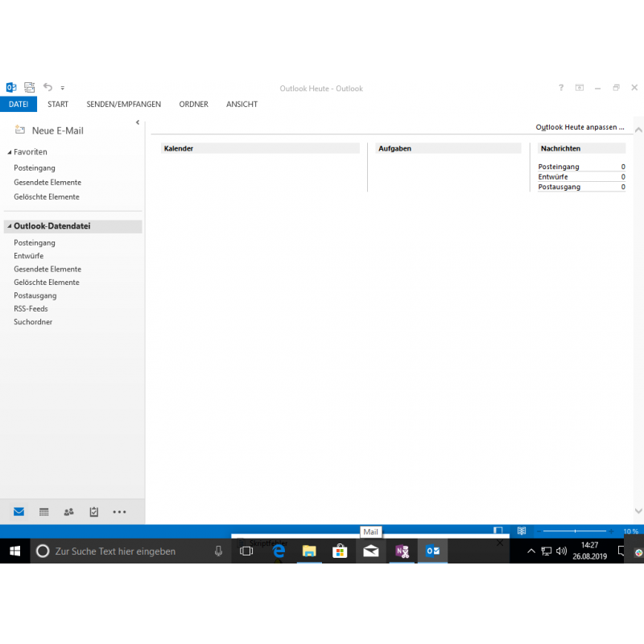The image size is (644, 644).
Task: Open the DATEI menu tab
Action: point(19,105)
